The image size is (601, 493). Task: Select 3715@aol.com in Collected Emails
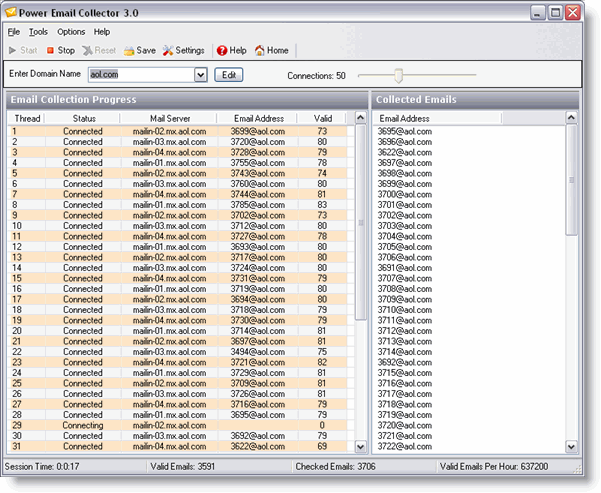(405, 373)
